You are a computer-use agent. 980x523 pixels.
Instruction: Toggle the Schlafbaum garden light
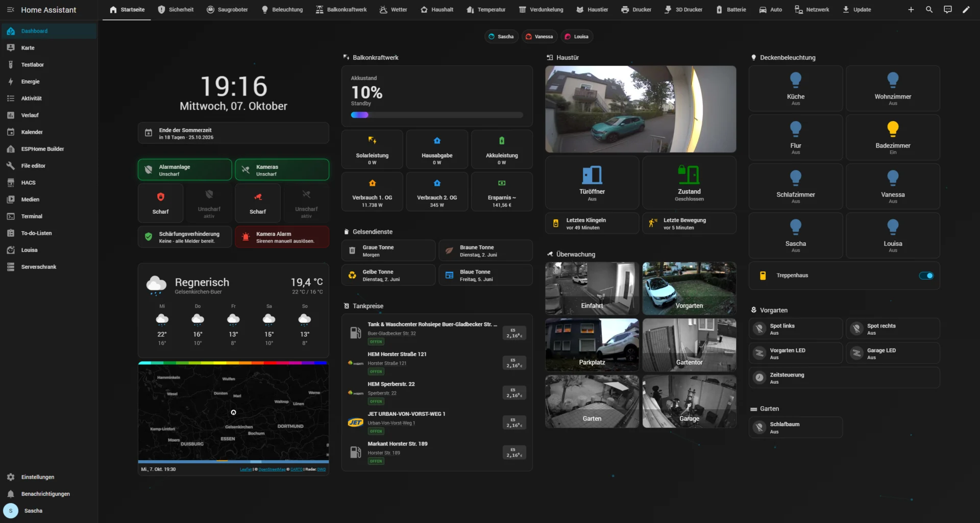pyautogui.click(x=795, y=428)
